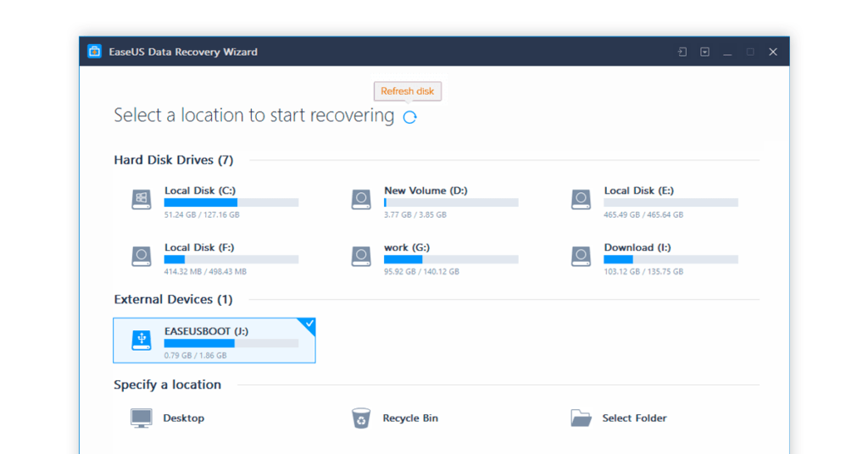
Task: Click the Recycle Bin icon
Action: click(x=361, y=418)
